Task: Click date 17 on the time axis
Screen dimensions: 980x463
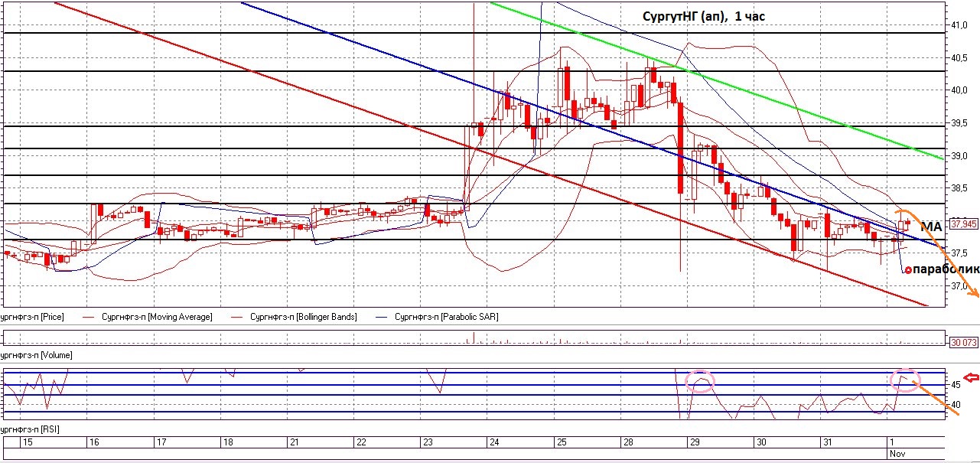Action: pyautogui.click(x=161, y=443)
